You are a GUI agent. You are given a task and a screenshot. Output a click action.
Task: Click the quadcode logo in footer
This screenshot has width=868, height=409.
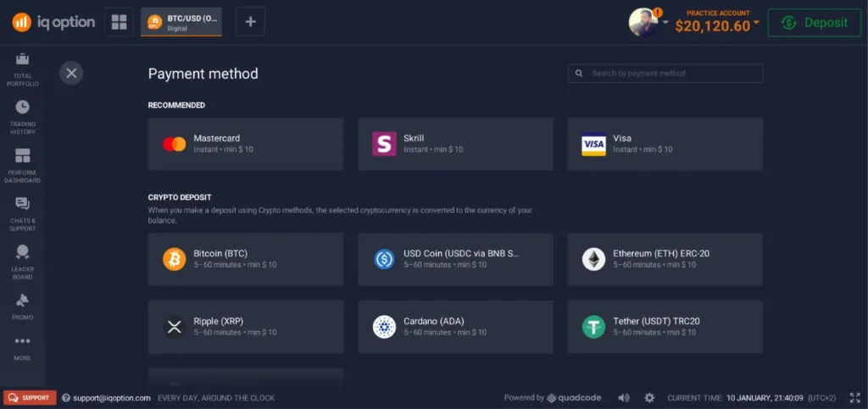pos(574,398)
